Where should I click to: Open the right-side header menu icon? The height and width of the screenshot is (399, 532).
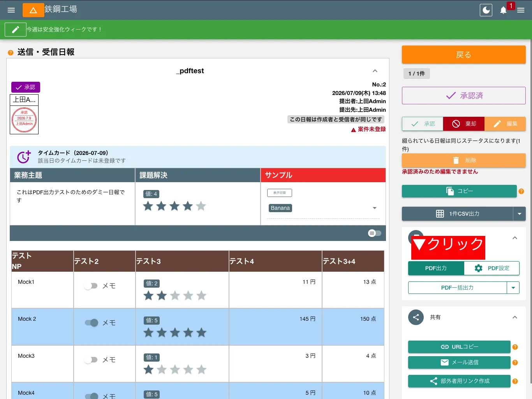coord(521,10)
